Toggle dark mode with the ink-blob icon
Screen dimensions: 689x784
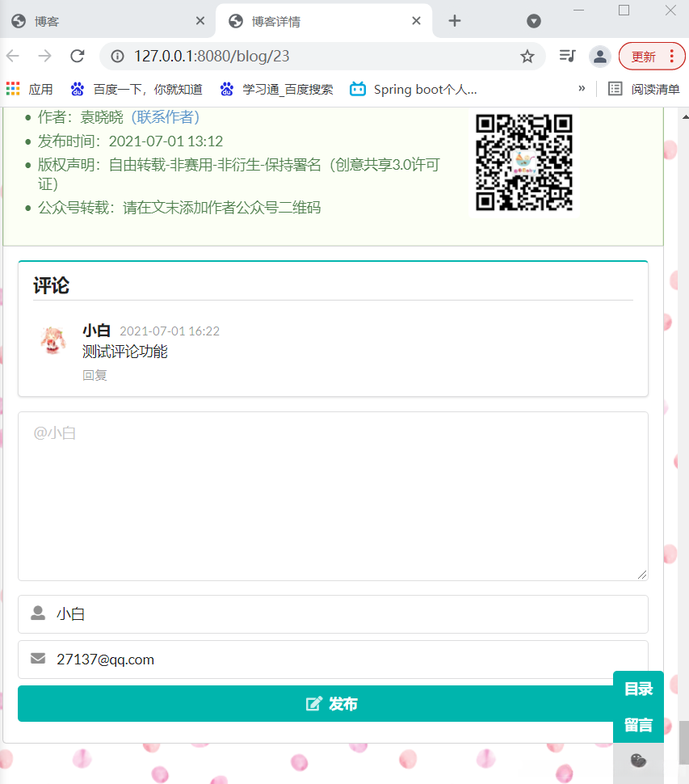click(x=638, y=760)
